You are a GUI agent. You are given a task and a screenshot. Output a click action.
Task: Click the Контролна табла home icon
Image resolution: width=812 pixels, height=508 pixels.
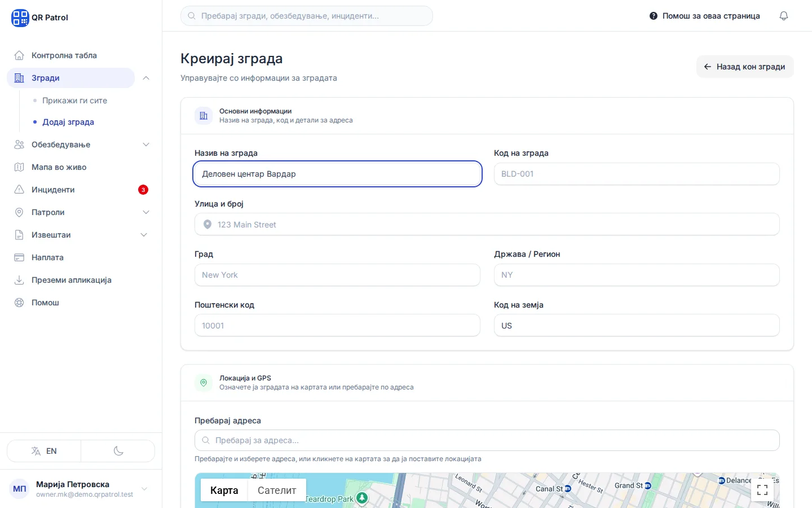point(19,55)
